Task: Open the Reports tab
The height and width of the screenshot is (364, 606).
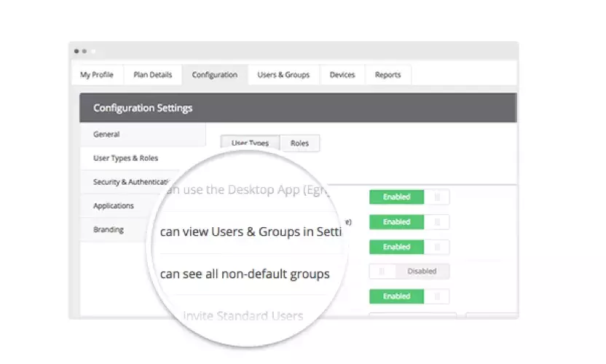Action: [387, 74]
